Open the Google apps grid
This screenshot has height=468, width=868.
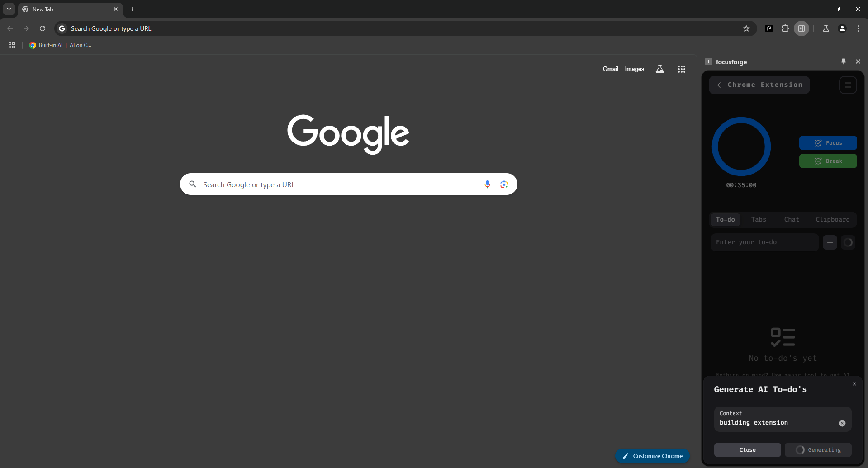pyautogui.click(x=682, y=69)
